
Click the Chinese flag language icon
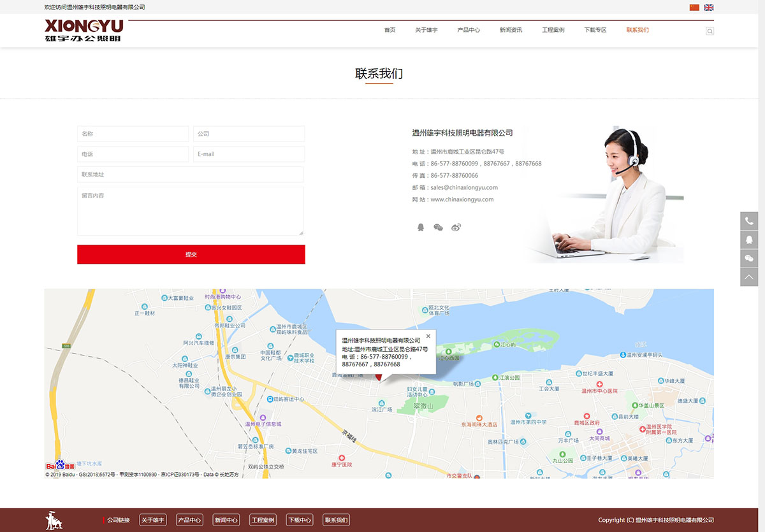(694, 8)
